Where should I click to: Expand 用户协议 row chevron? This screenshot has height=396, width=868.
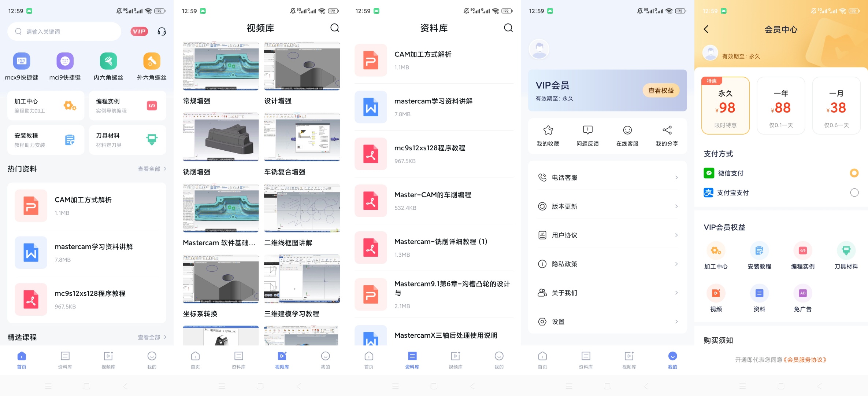(676, 235)
